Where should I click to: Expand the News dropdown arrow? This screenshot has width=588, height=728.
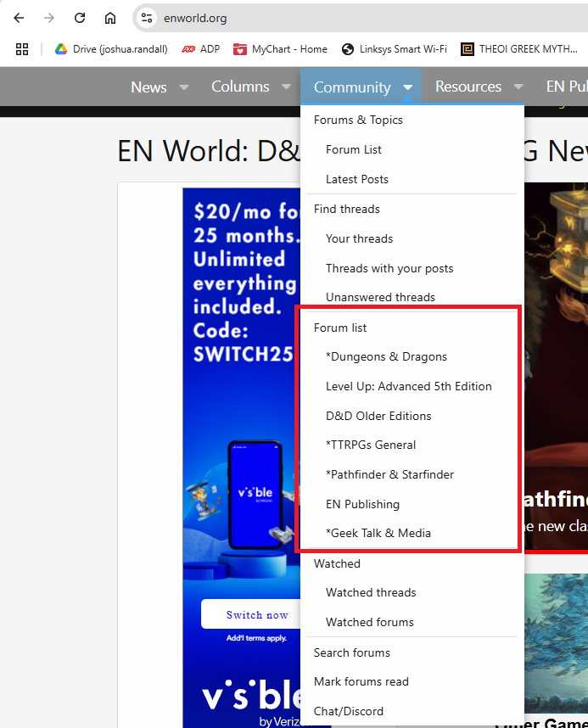184,87
